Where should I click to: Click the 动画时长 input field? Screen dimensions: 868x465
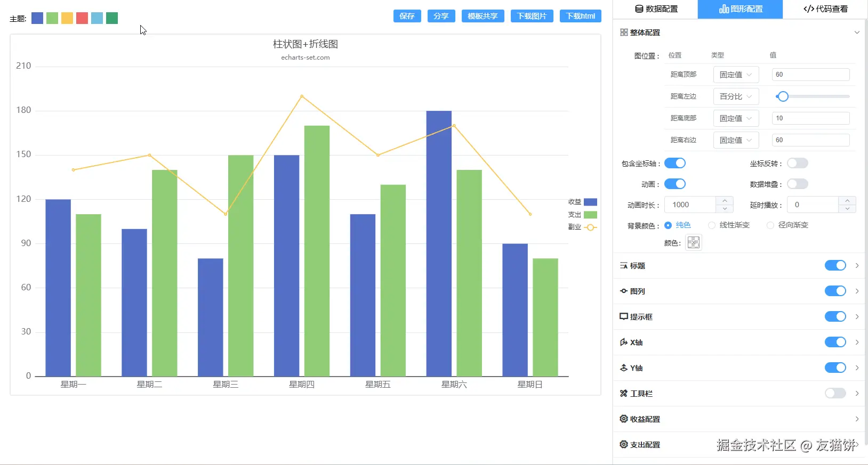[690, 205]
